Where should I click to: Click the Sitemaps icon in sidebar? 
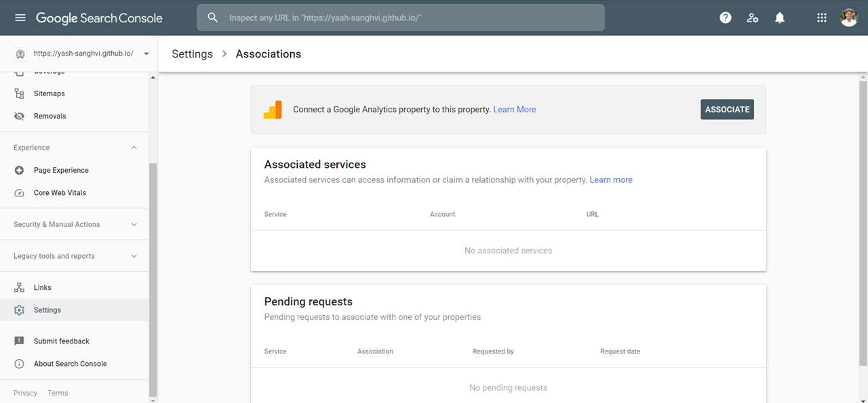coord(20,93)
